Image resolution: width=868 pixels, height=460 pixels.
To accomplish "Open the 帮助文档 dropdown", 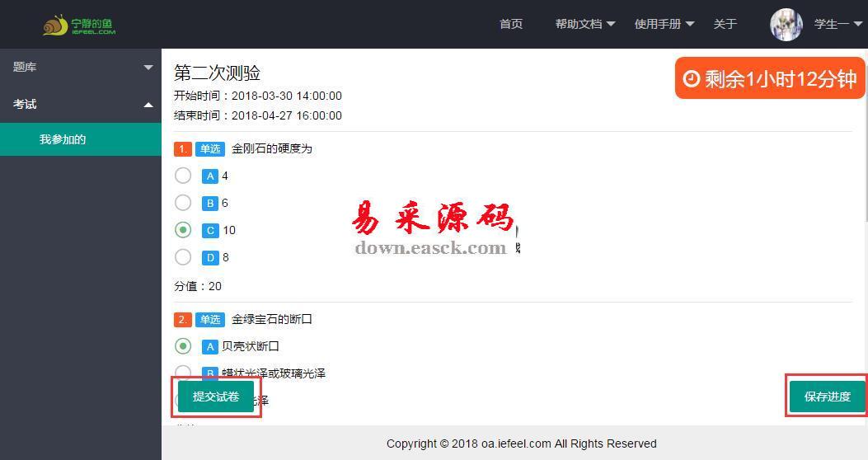I will click(585, 24).
